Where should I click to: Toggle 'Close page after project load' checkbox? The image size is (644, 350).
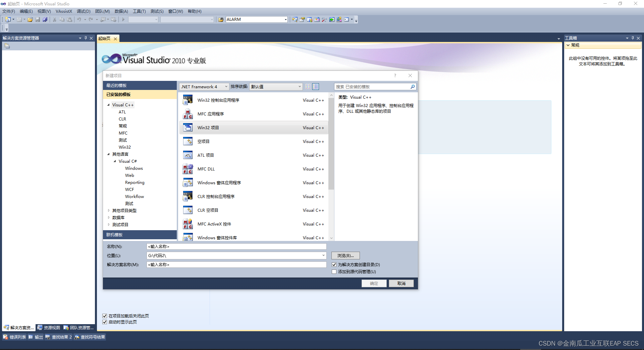point(105,316)
